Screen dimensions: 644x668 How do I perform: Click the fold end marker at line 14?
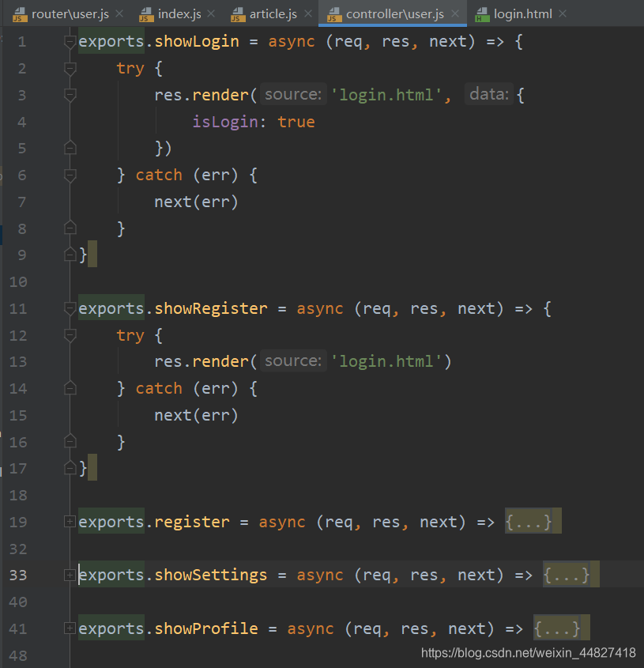pos(70,388)
